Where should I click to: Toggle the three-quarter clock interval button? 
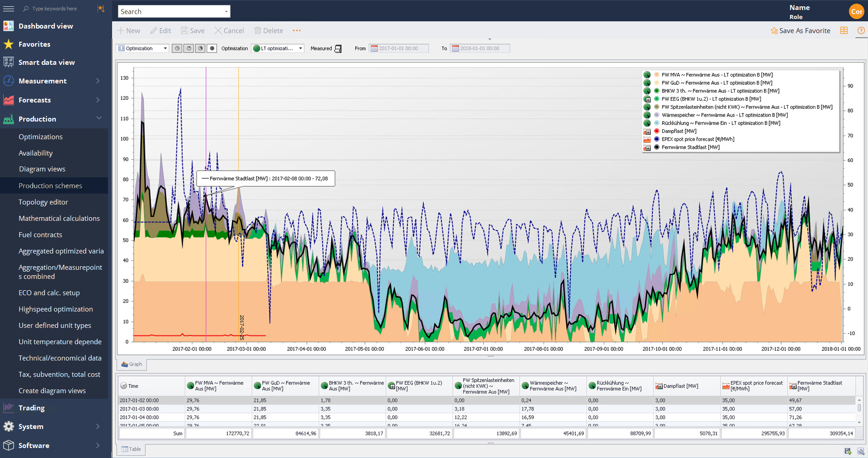pyautogui.click(x=200, y=49)
